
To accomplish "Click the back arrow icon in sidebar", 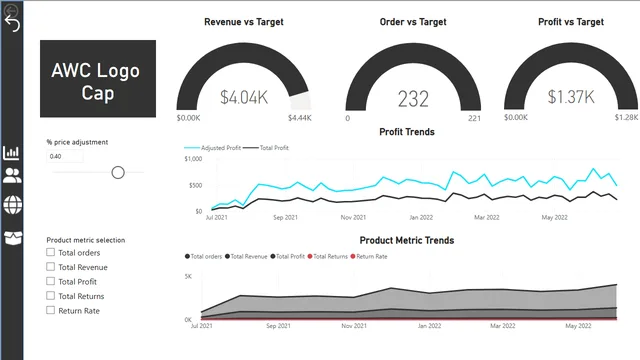I will tap(12, 24).
